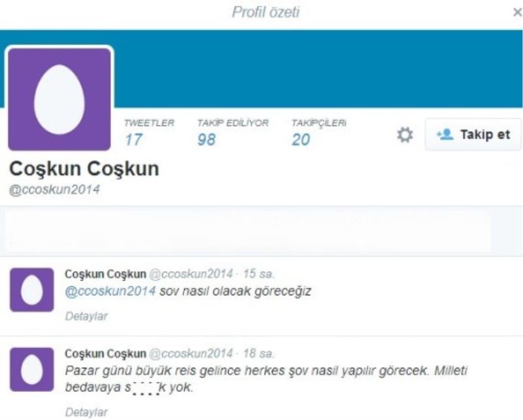
Task: Click the blue profile header banner
Action: 317,69
